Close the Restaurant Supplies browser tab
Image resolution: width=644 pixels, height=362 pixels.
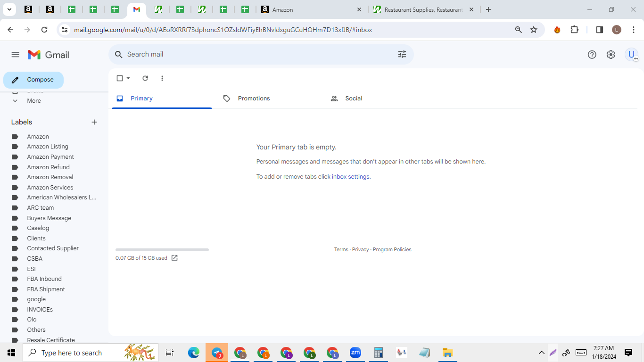click(471, 9)
